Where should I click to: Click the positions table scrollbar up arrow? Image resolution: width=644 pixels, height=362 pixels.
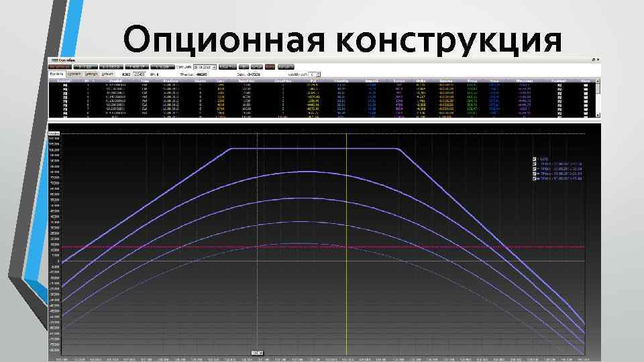(x=598, y=81)
